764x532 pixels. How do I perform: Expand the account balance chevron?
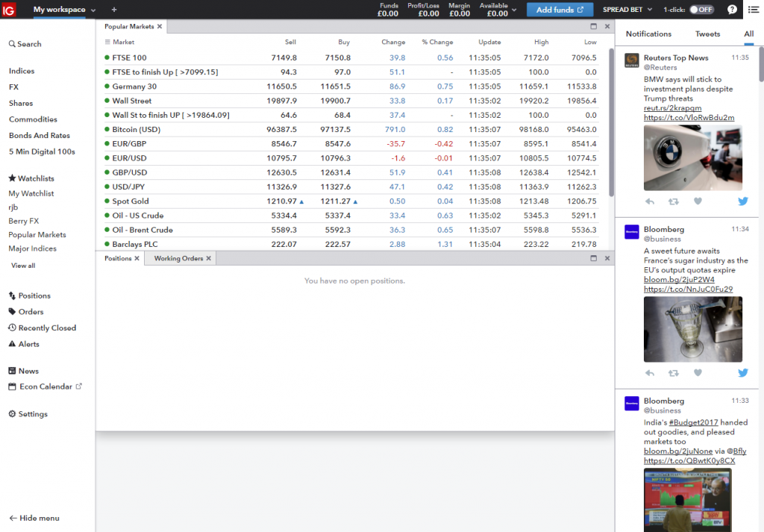point(514,10)
